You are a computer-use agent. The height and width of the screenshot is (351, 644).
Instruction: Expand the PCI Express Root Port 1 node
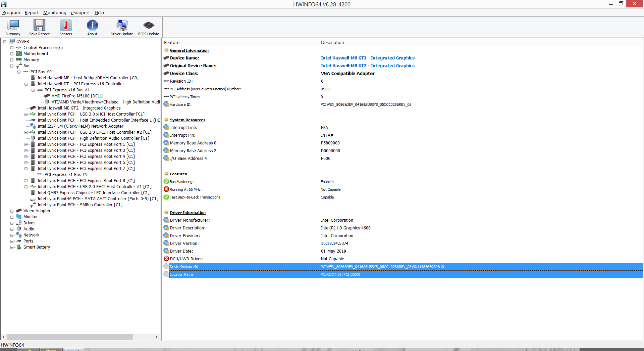point(26,144)
